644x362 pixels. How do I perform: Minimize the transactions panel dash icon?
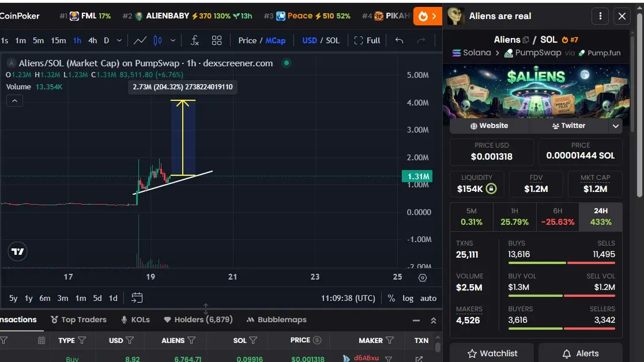[x=416, y=320]
